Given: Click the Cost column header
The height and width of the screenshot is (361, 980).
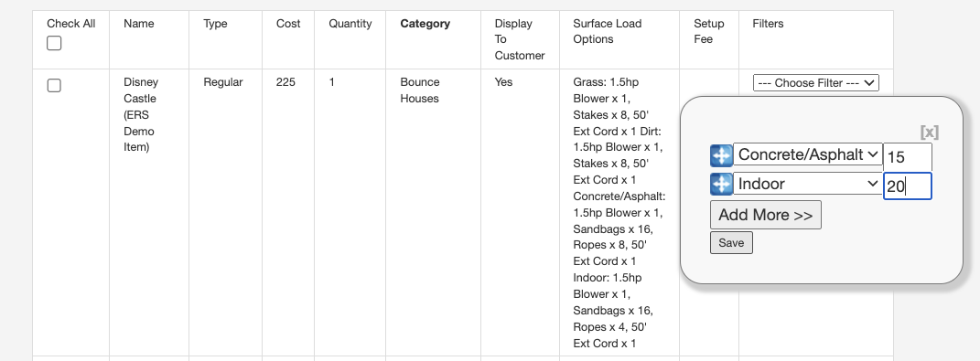Looking at the screenshot, I should click(x=288, y=24).
